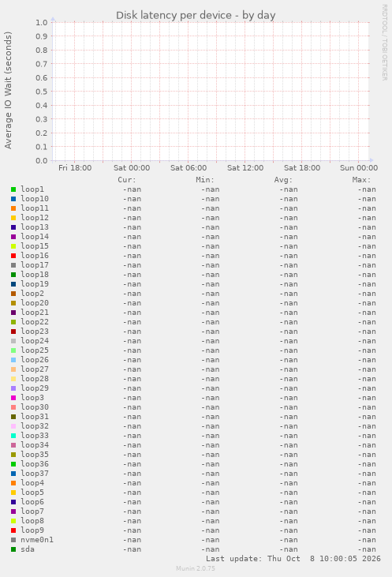Image resolution: width=392 pixels, height=577 pixels.
Task: Select the loop21 legend label
Action: (35, 313)
